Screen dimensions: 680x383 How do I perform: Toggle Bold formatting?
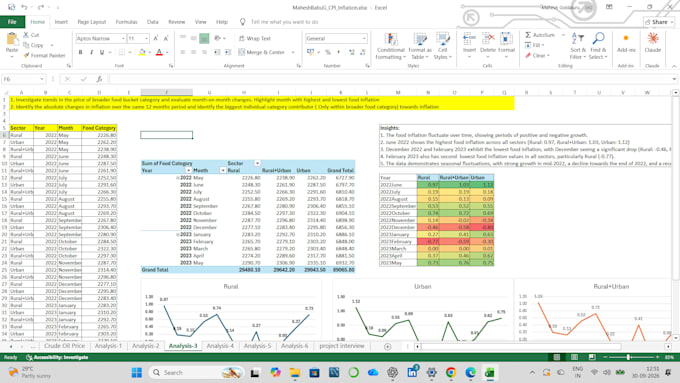80,52
